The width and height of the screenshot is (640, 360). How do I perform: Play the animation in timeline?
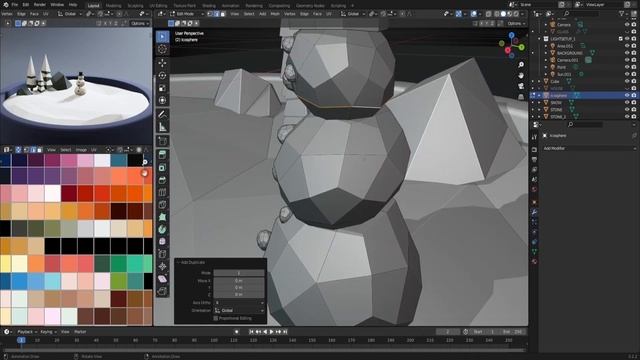coord(271,332)
